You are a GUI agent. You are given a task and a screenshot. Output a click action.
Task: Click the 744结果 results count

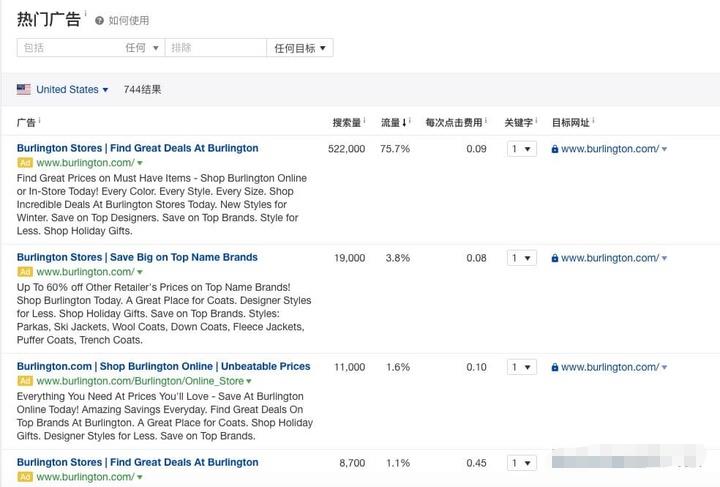tap(142, 90)
